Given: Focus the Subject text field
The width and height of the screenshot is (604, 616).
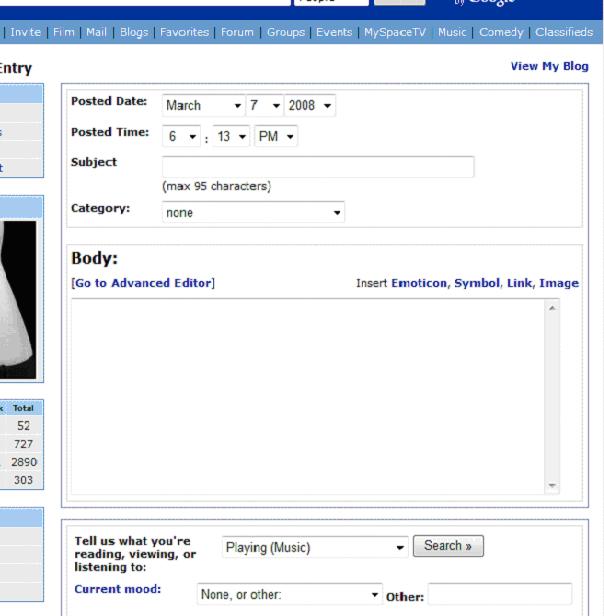Looking at the screenshot, I should (x=318, y=167).
